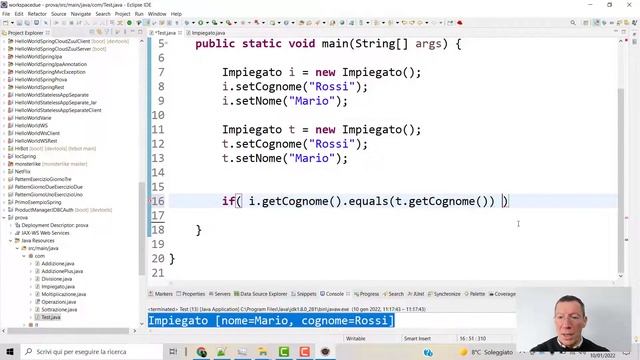Open the Run menu

tap(139, 14)
